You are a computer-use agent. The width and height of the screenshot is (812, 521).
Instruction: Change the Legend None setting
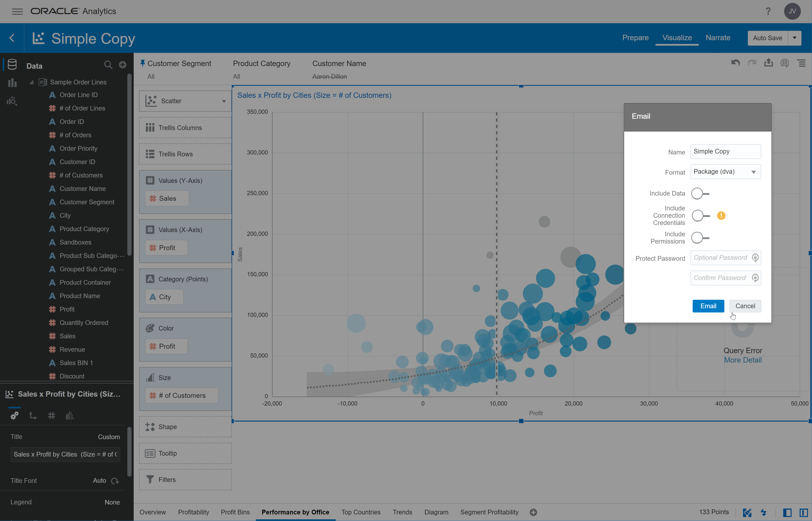point(112,502)
